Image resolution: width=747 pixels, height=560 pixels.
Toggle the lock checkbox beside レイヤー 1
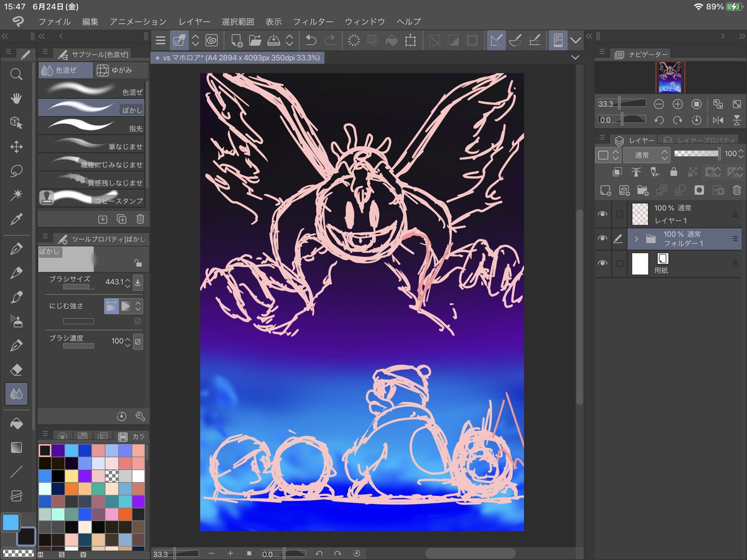pos(619,214)
